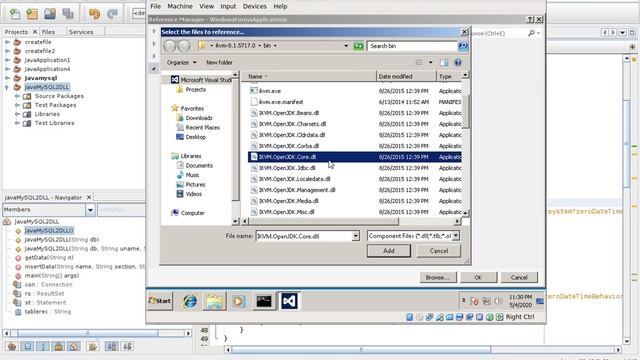Click the magnifier search icon in Reference Manager
This screenshot has height=360, width=640.
pos(531,33)
